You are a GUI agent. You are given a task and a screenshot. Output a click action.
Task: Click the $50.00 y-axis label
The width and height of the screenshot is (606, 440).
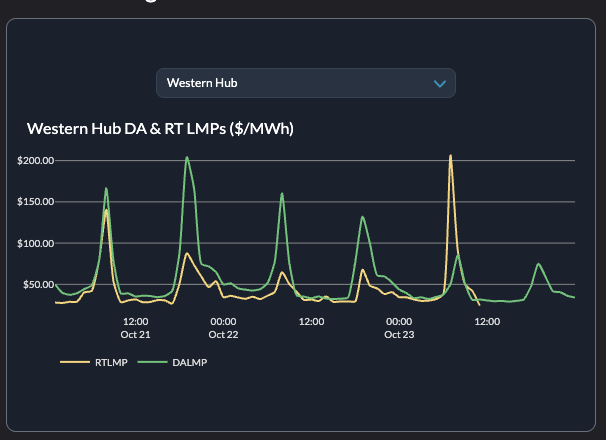pyautogui.click(x=38, y=285)
